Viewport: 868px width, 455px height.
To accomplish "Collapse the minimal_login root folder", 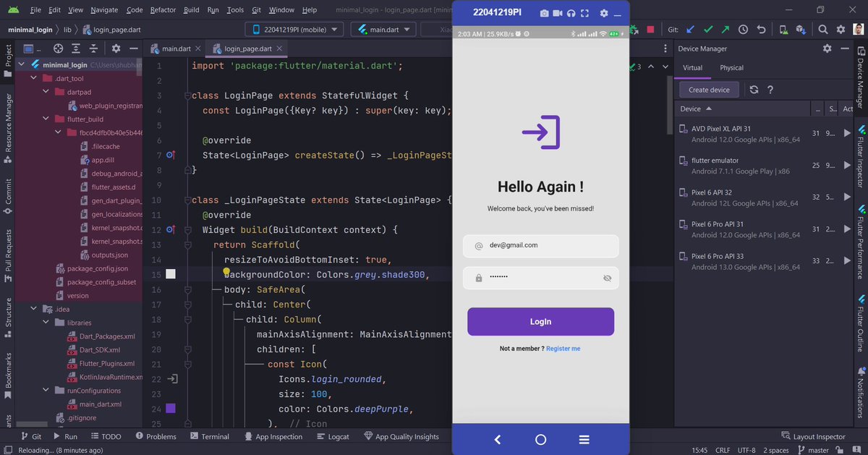I will pyautogui.click(x=22, y=64).
